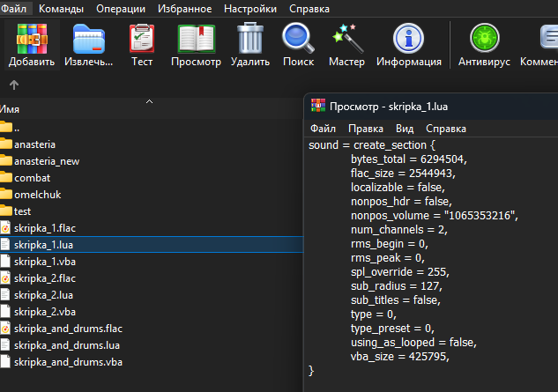Select the anasteria folder name
The width and height of the screenshot is (558, 392).
(x=35, y=144)
